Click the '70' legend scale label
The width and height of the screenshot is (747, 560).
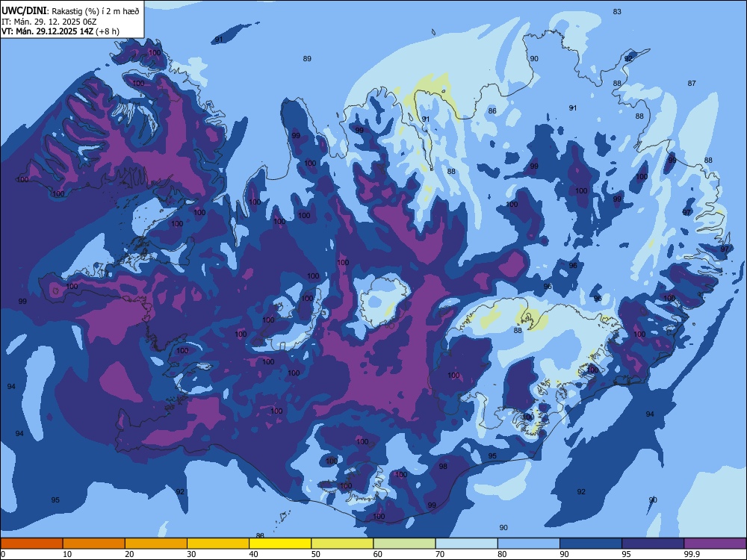440,554
